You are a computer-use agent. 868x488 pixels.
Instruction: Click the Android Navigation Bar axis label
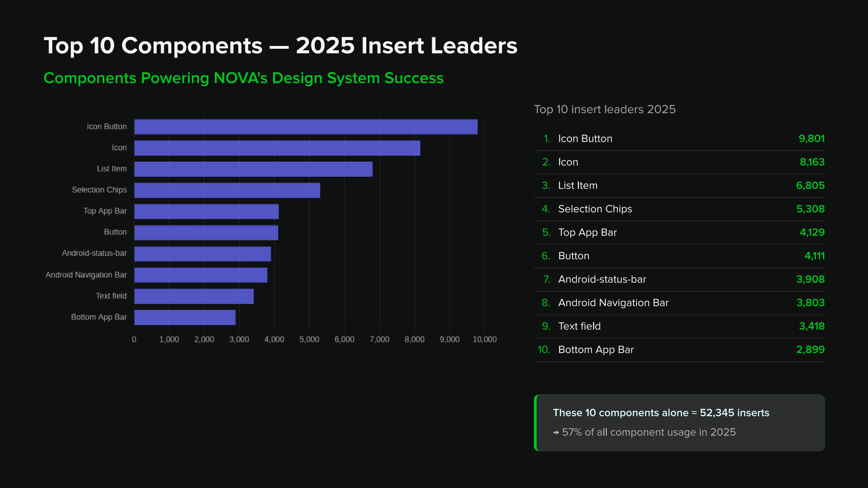[86, 275]
